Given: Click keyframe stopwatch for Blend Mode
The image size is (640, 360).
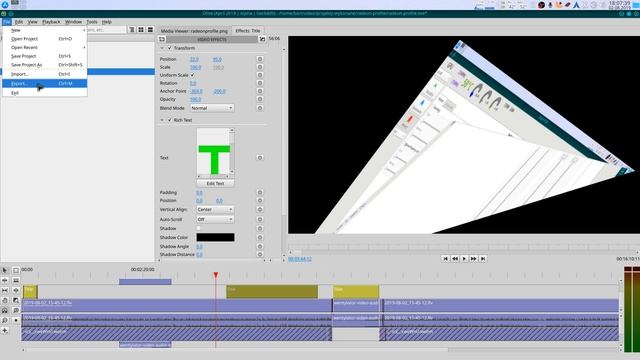Looking at the screenshot, I should pyautogui.click(x=260, y=108).
